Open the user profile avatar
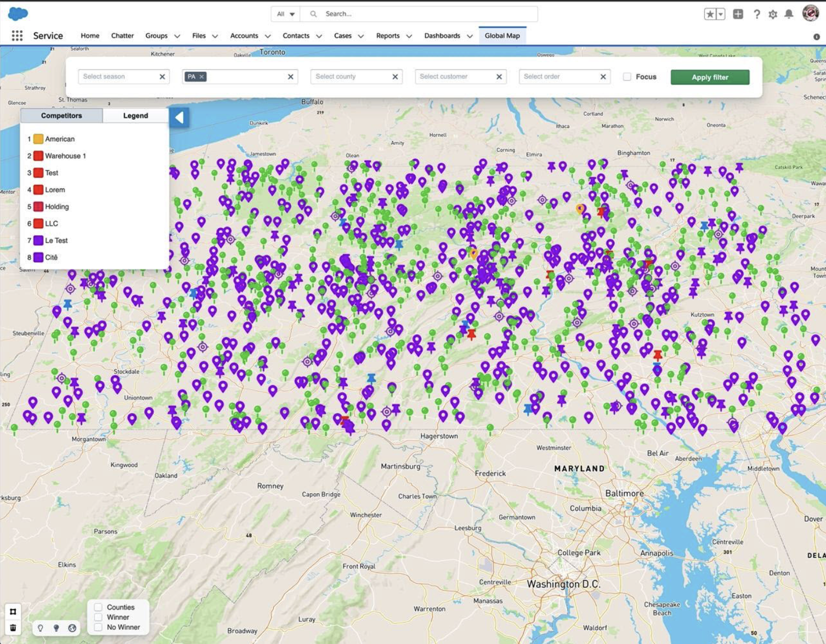Image resolution: width=826 pixels, height=644 pixels. tap(811, 13)
